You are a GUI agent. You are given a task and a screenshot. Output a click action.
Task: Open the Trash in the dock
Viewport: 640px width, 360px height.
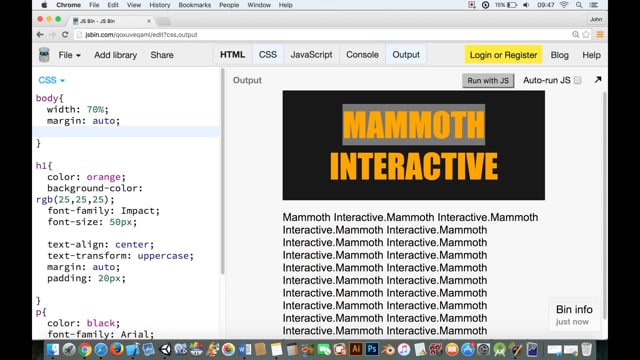587,349
